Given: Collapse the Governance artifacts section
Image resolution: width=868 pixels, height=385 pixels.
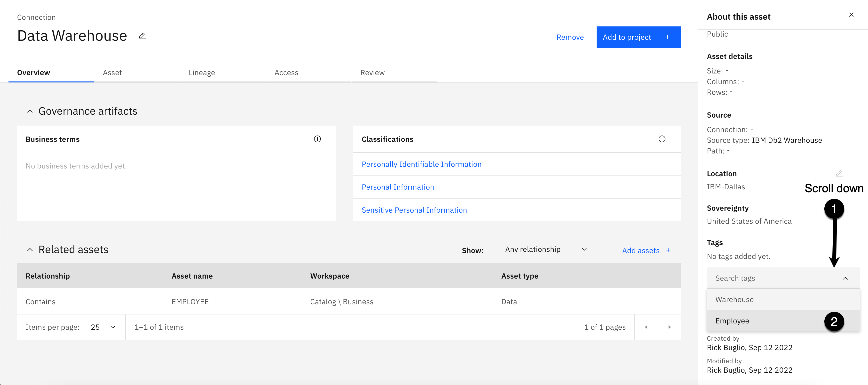Looking at the screenshot, I should pyautogui.click(x=30, y=111).
